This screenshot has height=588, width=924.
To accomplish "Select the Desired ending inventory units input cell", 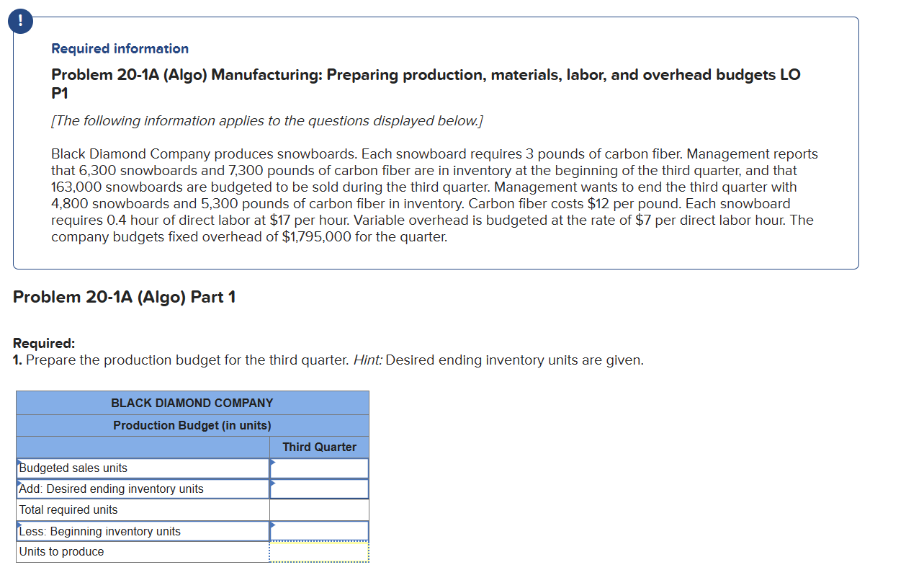I will click(320, 489).
